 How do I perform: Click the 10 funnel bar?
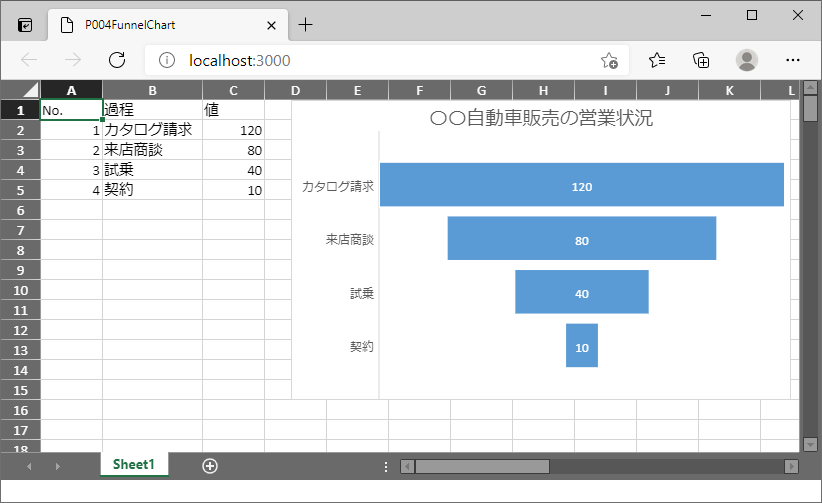(x=582, y=345)
